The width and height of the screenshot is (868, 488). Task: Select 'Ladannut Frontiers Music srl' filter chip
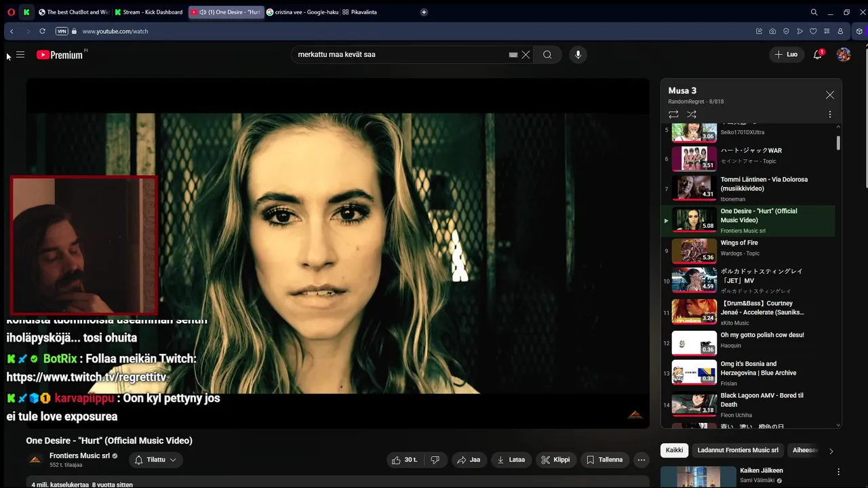pos(738,450)
